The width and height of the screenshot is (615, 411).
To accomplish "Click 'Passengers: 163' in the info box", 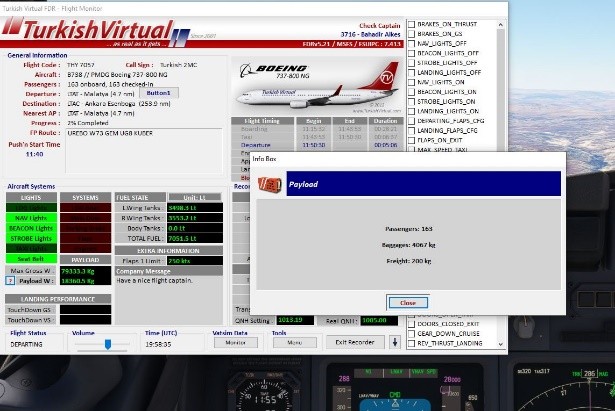I will tap(409, 229).
